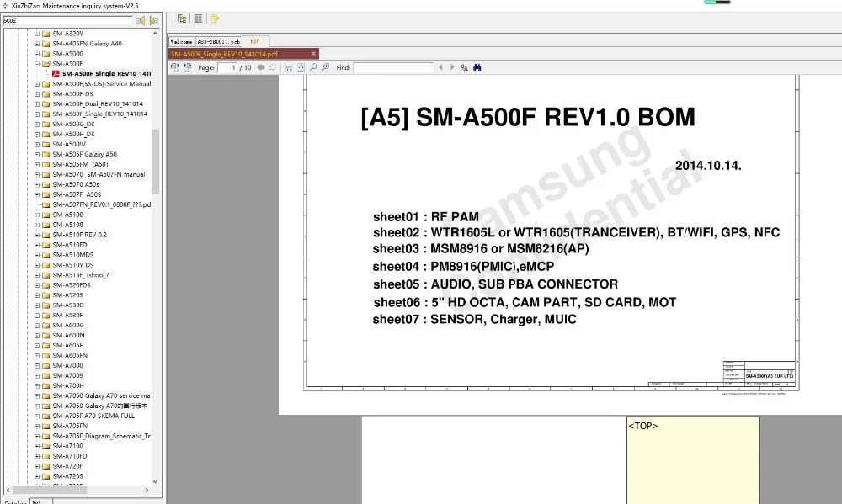Select SM-A515F_Tshoo_7 tree item
This screenshot has width=842, height=504.
point(81,275)
